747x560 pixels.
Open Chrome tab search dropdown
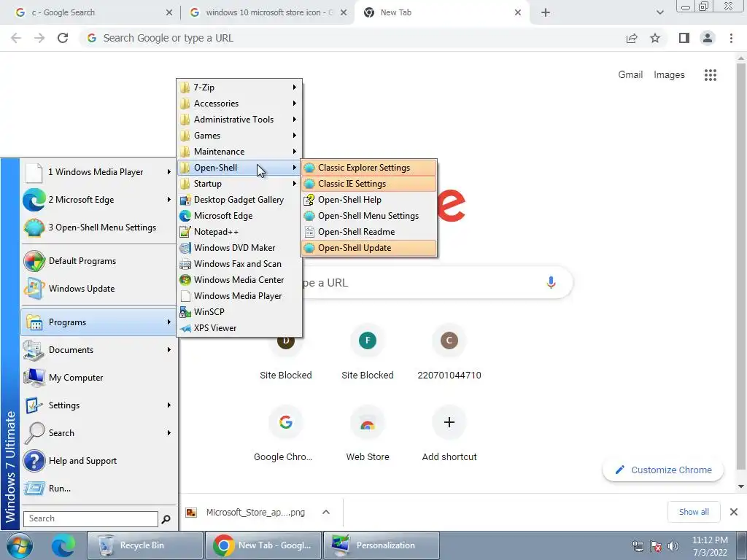click(x=659, y=13)
